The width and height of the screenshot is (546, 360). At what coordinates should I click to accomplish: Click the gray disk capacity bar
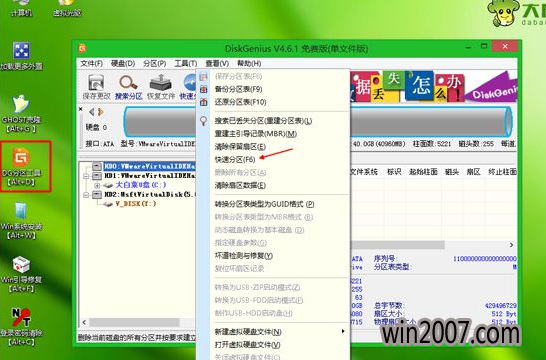431,122
